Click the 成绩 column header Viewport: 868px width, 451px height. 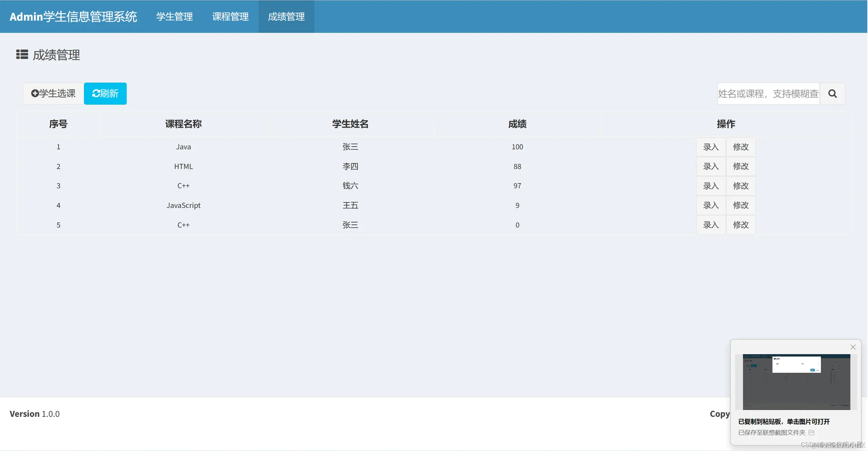[x=517, y=124]
